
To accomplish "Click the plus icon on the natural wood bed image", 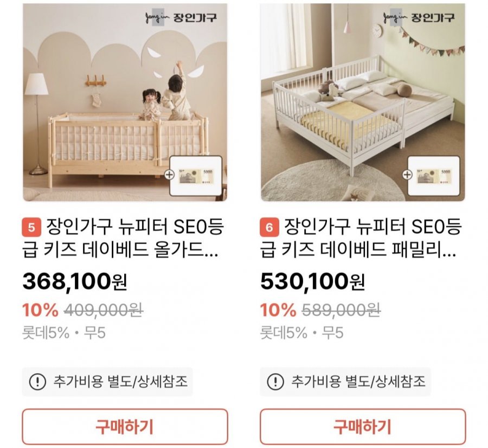I will pos(170,175).
